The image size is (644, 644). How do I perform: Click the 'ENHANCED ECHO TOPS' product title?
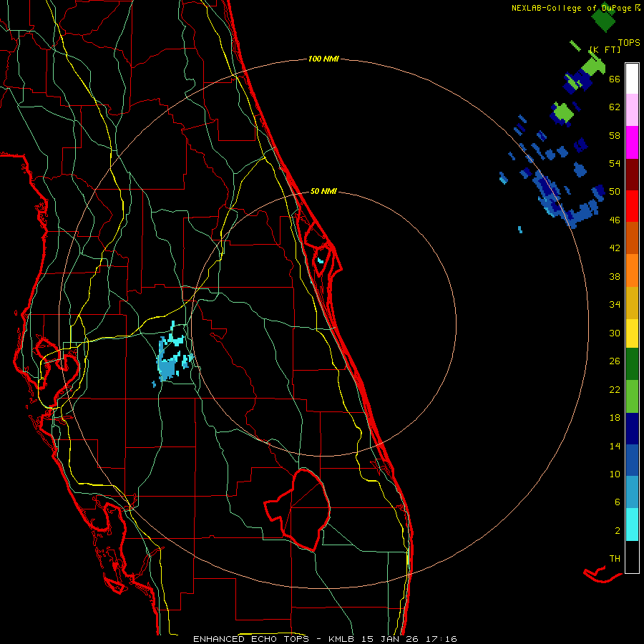(250, 639)
